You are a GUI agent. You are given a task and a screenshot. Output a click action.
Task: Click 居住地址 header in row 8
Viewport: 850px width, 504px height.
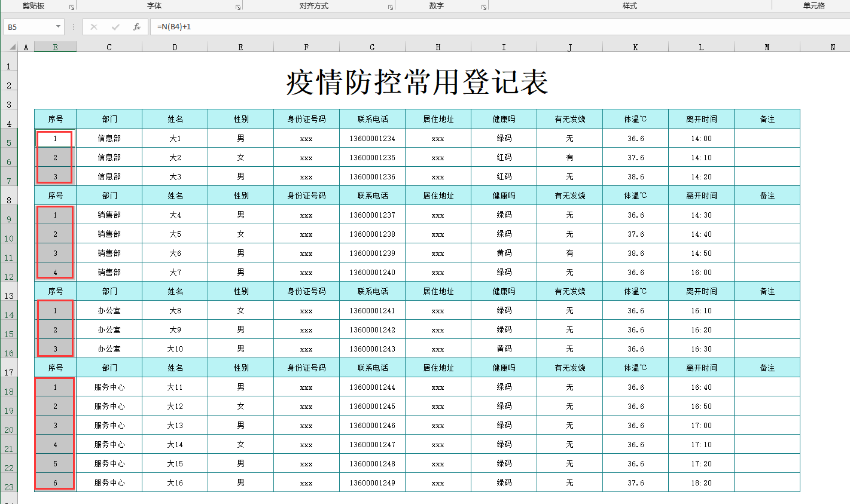pyautogui.click(x=438, y=196)
